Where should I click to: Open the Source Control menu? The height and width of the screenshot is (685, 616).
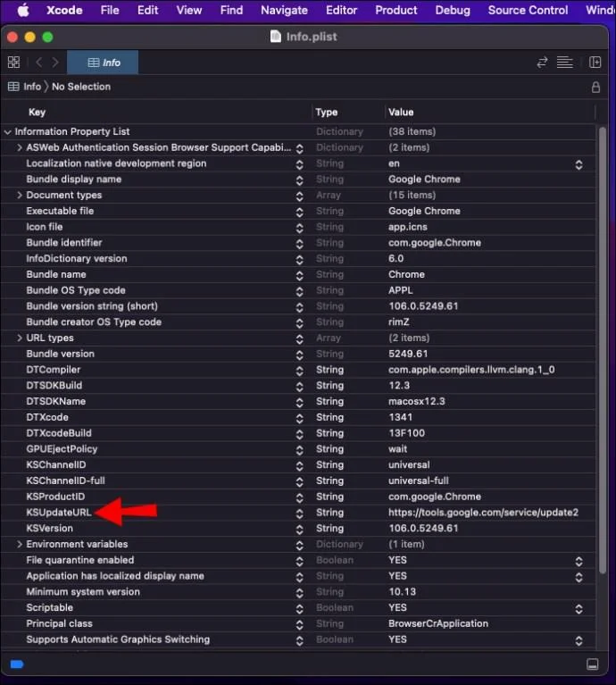click(x=528, y=10)
